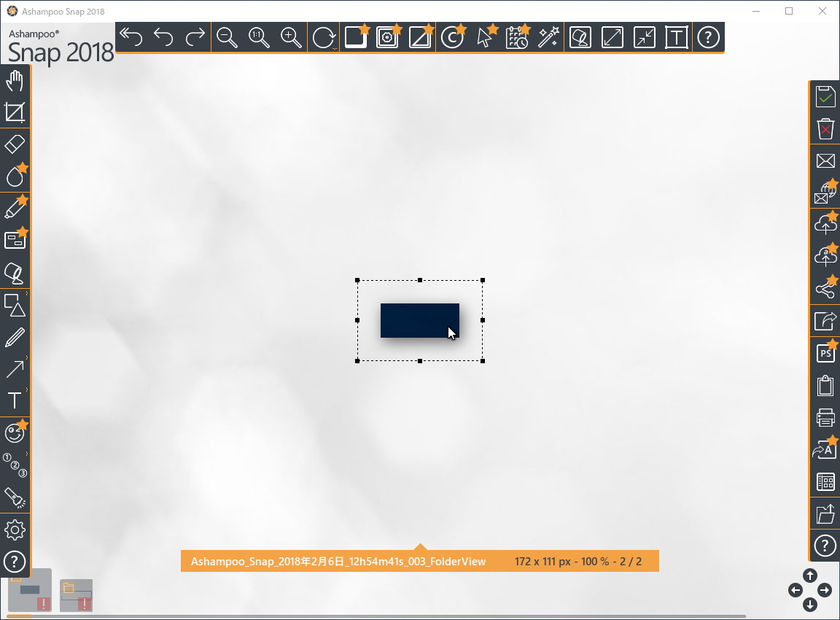Click the undo all (double arrow) icon
The image size is (840, 620).
[131, 37]
